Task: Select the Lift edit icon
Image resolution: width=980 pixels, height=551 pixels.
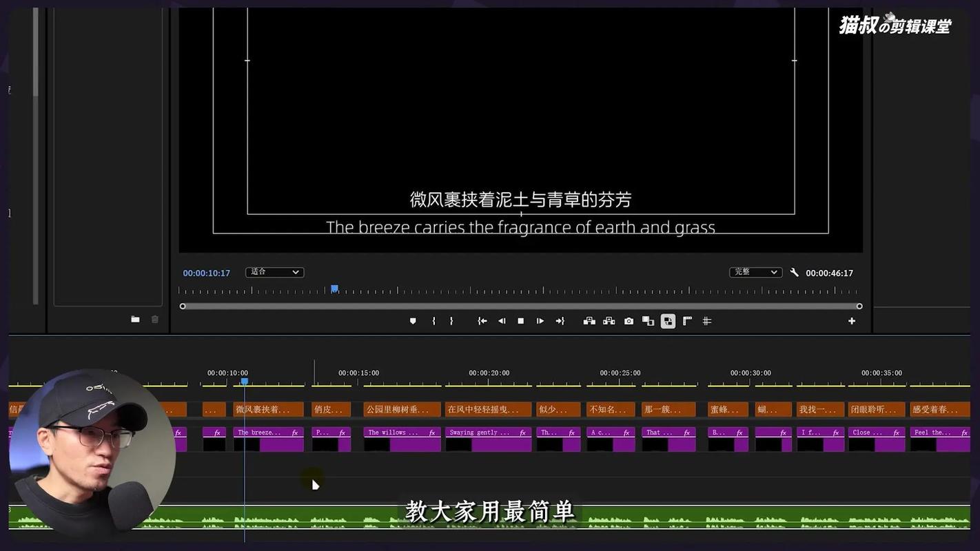Action: (x=589, y=320)
